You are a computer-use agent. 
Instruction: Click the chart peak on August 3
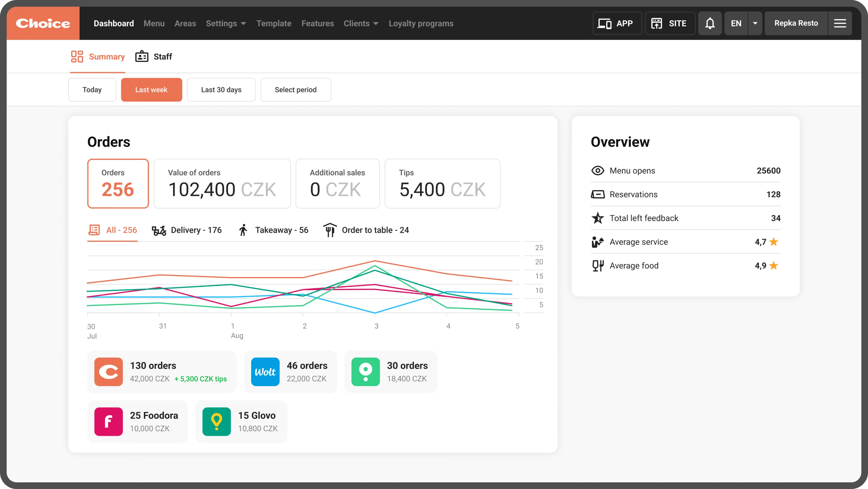point(375,261)
